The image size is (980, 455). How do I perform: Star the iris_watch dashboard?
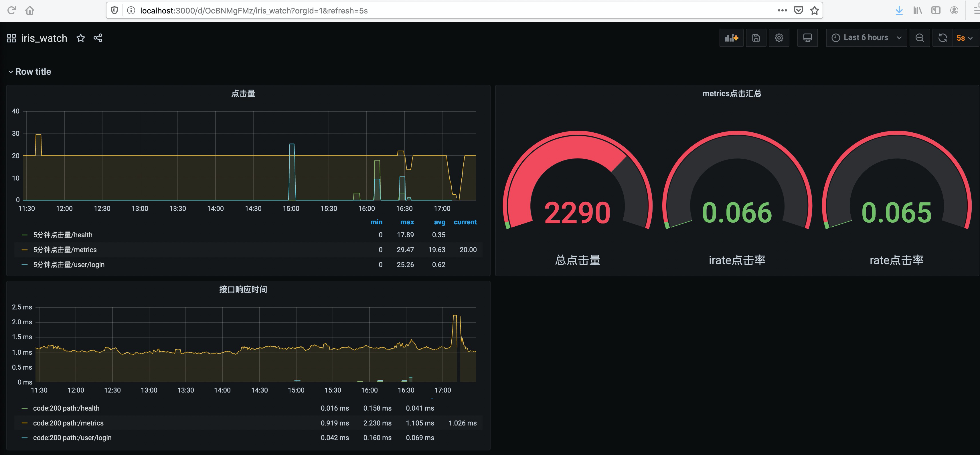point(80,38)
